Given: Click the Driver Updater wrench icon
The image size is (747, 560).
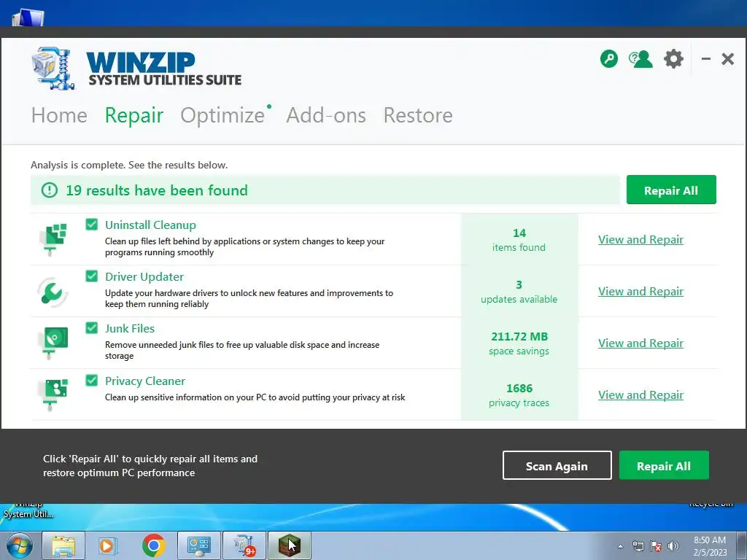Looking at the screenshot, I should [x=53, y=292].
